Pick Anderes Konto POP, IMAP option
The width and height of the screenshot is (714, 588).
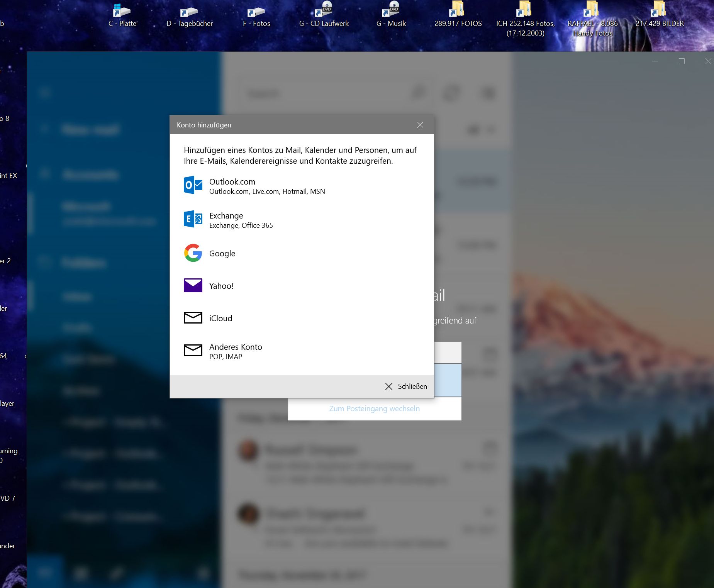click(x=302, y=351)
